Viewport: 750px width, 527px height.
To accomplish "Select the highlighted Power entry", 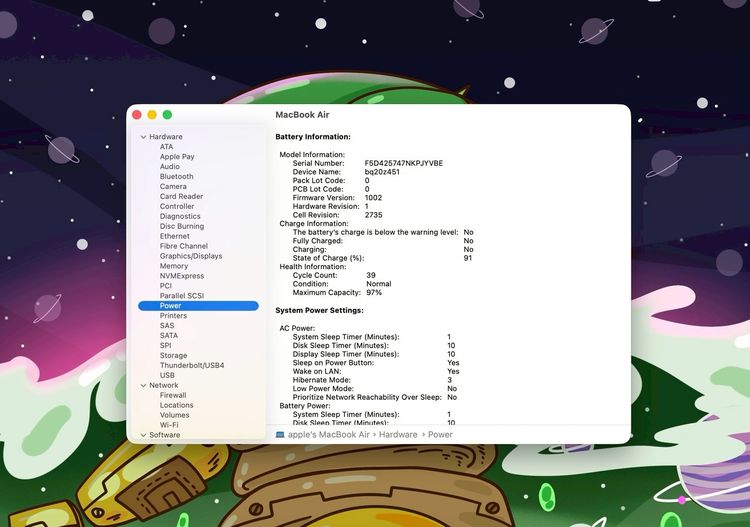I will pyautogui.click(x=198, y=306).
